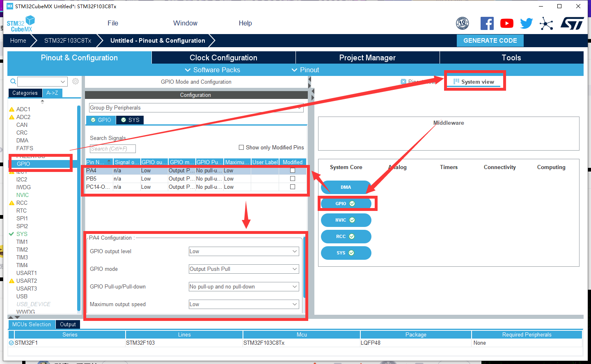
Task: Switch to System view tab
Action: tap(474, 82)
